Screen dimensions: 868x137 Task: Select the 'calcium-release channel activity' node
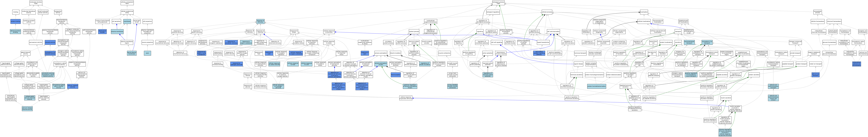coord(27,109)
